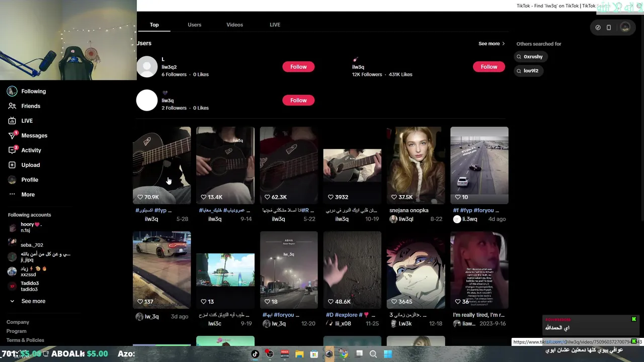Open liw3q2 user avatar
Image resolution: width=644 pixels, height=362 pixels.
pyautogui.click(x=147, y=67)
